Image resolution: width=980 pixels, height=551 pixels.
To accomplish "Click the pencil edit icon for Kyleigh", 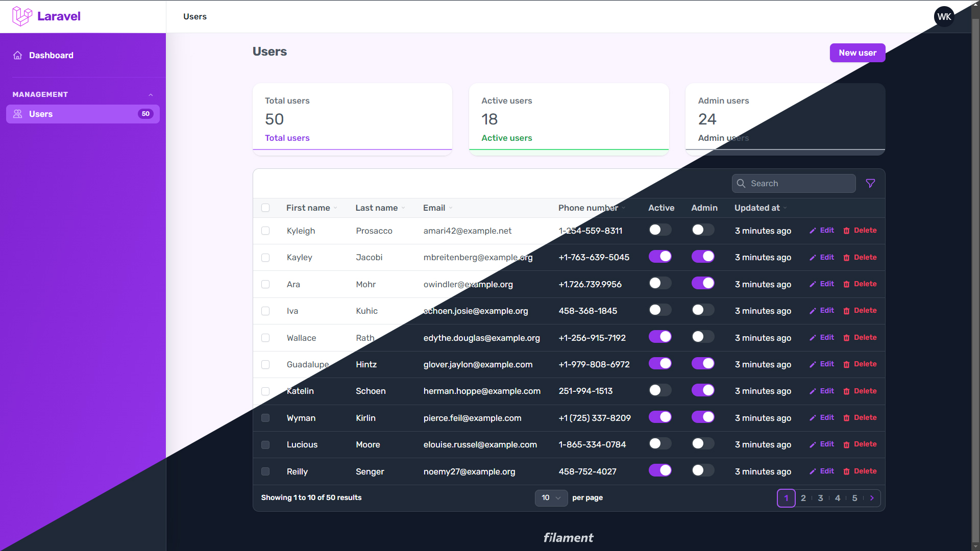I will (x=813, y=231).
